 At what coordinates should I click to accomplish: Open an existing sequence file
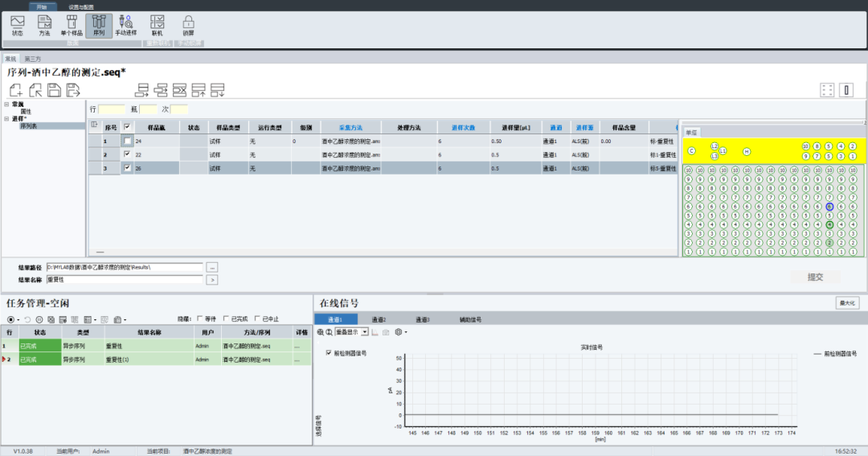coord(35,90)
